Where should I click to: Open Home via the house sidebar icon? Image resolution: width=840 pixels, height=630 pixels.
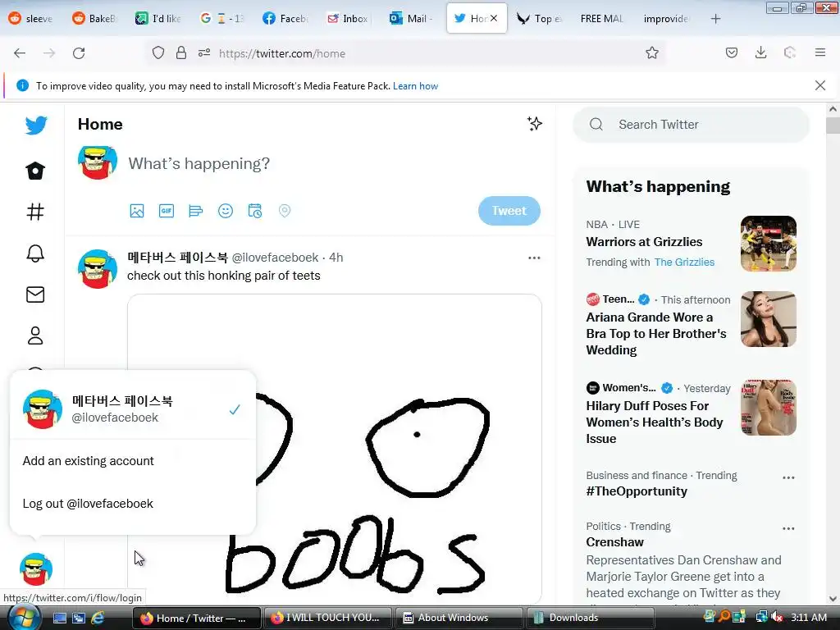[x=35, y=171]
